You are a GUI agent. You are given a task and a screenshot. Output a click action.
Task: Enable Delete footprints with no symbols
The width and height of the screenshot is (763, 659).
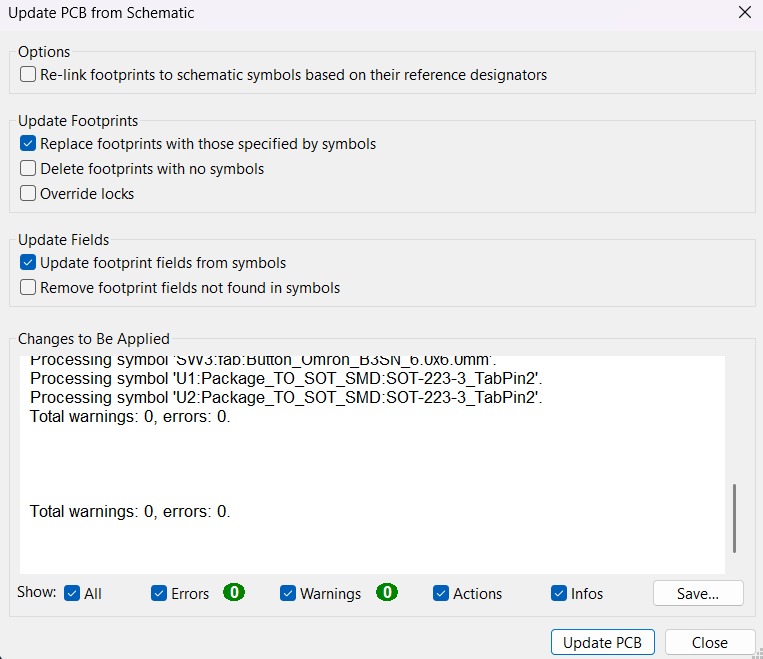point(28,169)
